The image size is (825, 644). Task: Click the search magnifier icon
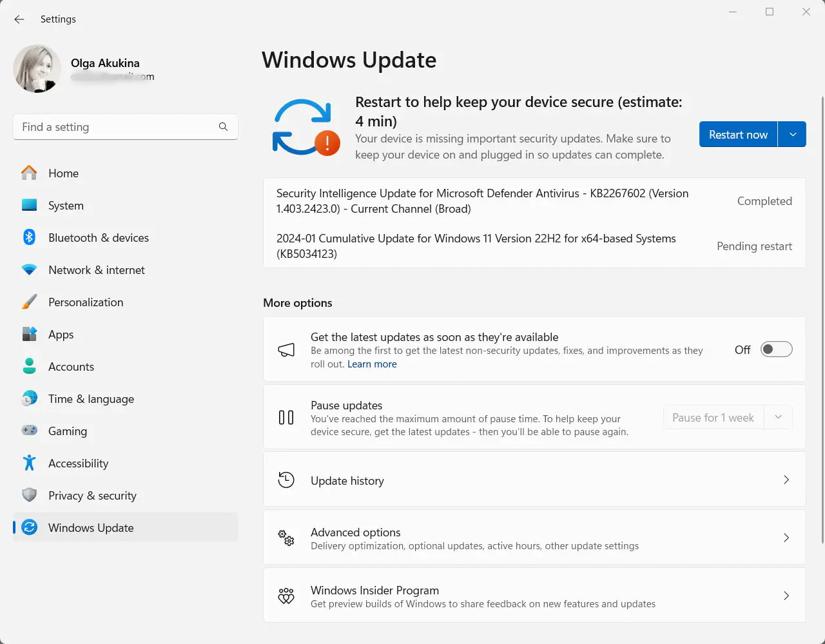click(223, 127)
